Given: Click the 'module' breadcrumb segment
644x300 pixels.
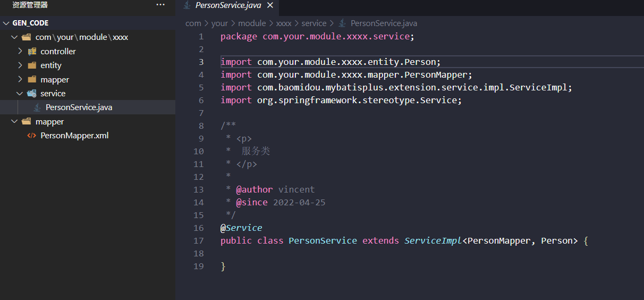Looking at the screenshot, I should pyautogui.click(x=252, y=23).
